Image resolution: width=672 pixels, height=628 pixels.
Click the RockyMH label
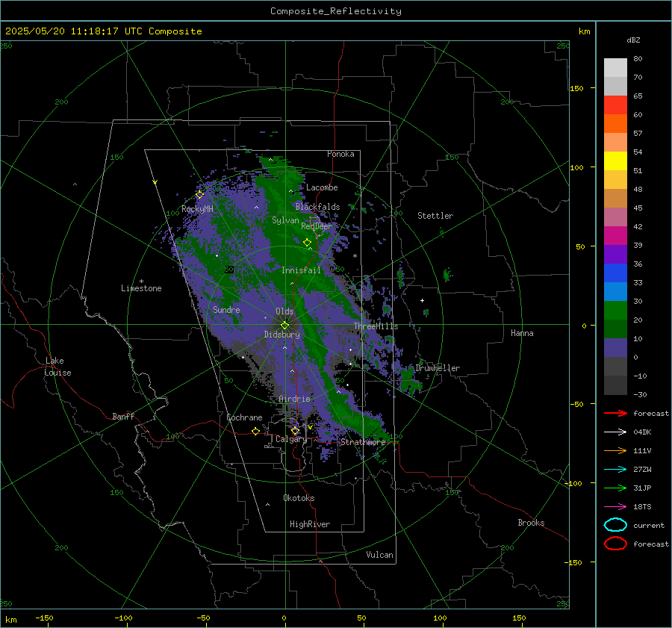197,209
